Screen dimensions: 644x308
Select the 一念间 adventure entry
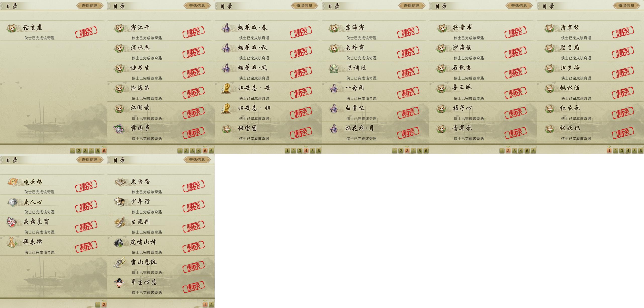(x=376, y=92)
